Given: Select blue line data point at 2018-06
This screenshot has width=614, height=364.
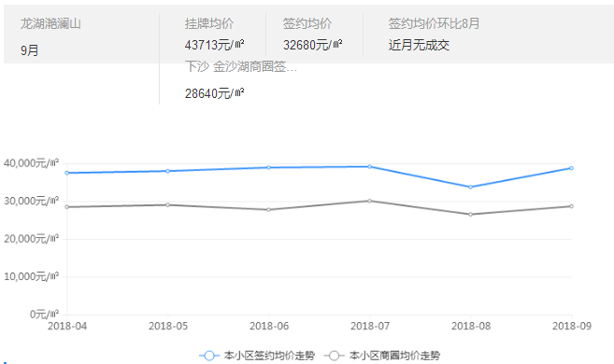Looking at the screenshot, I should 268,167.
